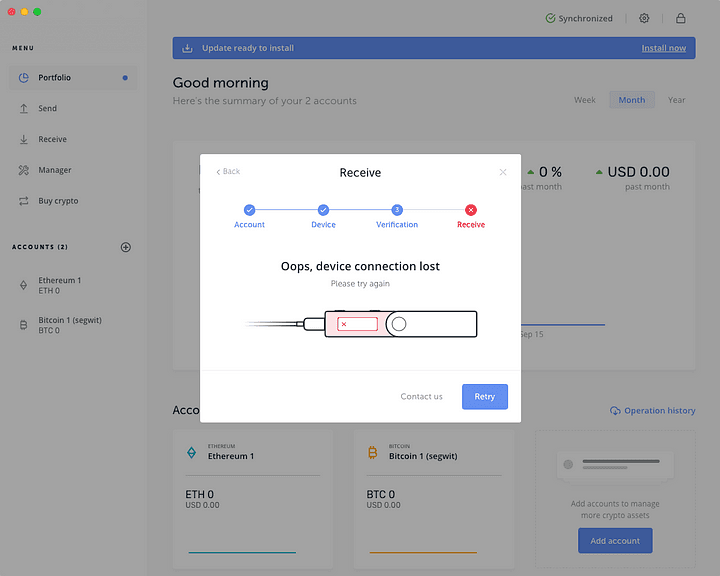Click the Ledger device illustration
The image size is (720, 576).
point(361,323)
